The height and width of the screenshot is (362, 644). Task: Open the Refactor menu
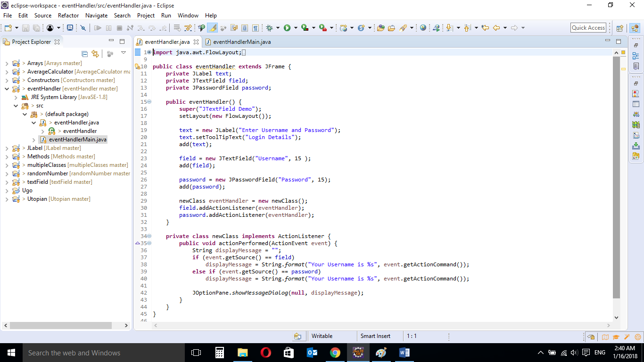pyautogui.click(x=68, y=16)
